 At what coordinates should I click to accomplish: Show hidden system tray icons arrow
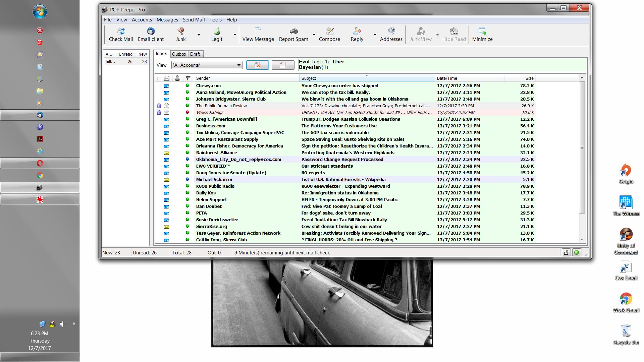74,324
